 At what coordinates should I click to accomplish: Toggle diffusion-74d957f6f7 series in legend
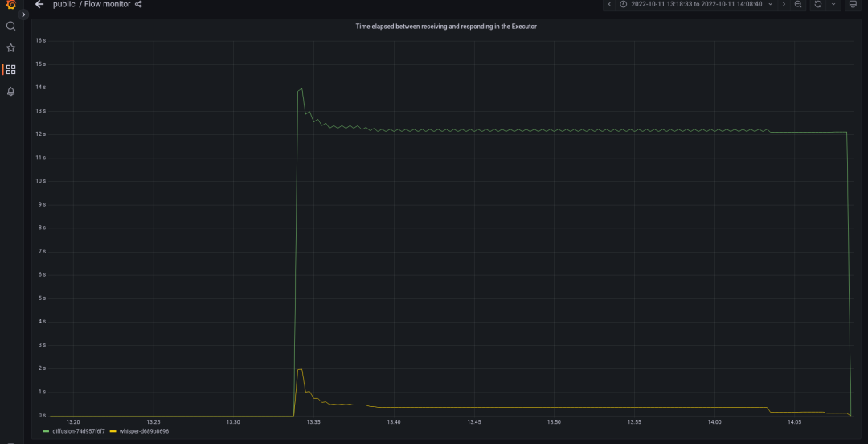point(79,430)
